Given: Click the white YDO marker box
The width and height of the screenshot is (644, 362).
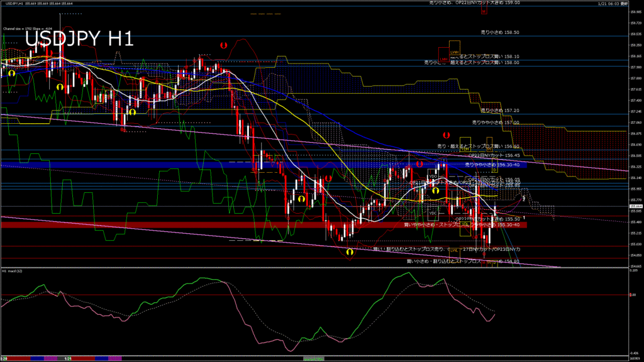Looking at the screenshot, I should 433,177.
